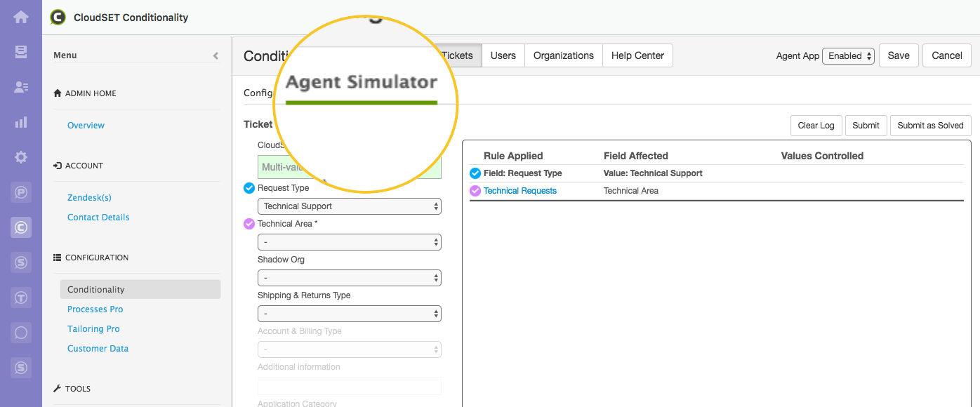Viewport: 980px width, 407px height.
Task: Open the Shadow Org dropdown
Action: (349, 277)
